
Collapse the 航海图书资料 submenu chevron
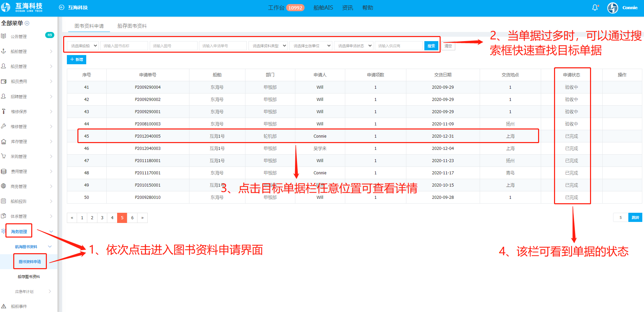point(50,246)
